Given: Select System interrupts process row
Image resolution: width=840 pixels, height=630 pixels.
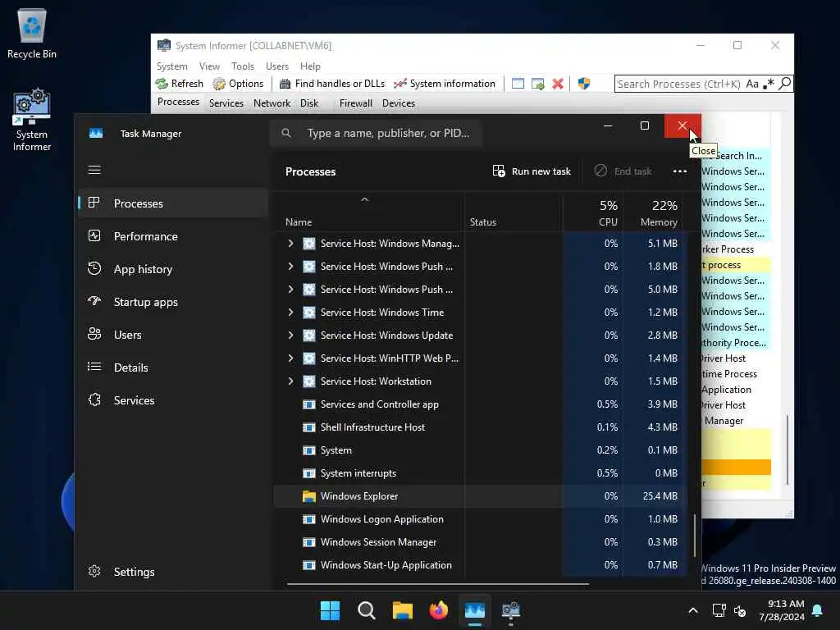Looking at the screenshot, I should [x=481, y=473].
